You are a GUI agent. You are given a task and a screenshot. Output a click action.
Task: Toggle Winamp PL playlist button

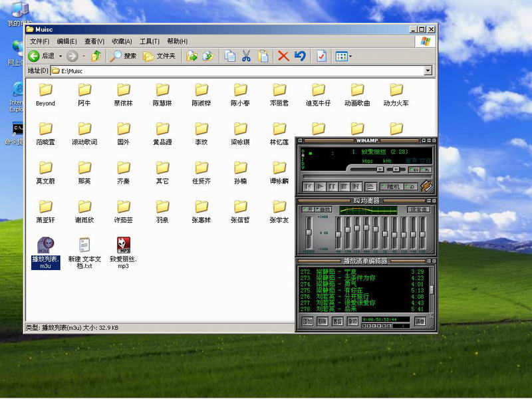pyautogui.click(x=426, y=170)
